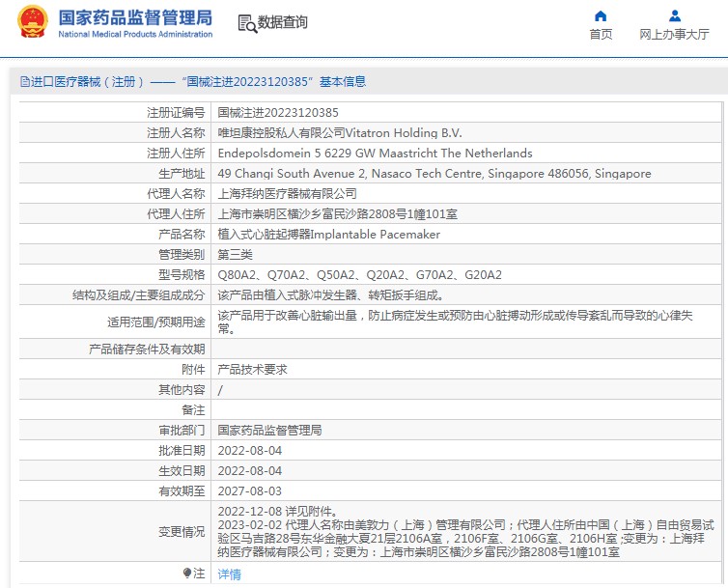Click the 注册人名称 label
The height and width of the screenshot is (588, 728).
click(x=176, y=133)
